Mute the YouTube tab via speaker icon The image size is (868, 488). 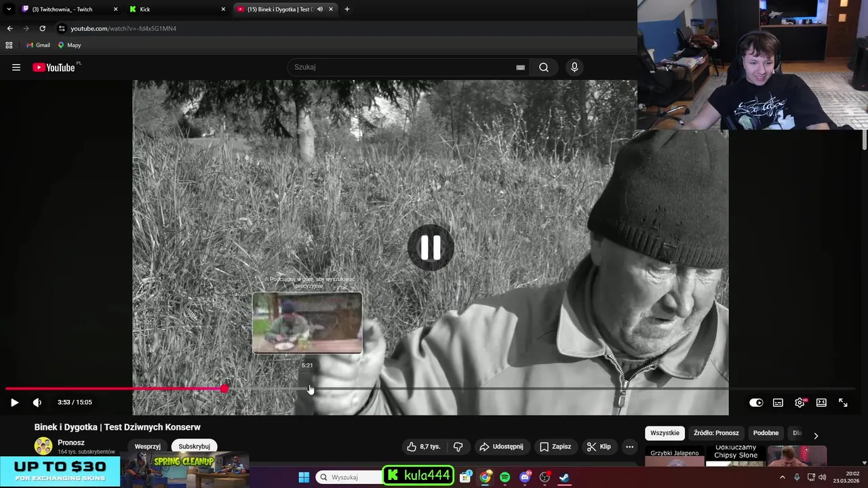(x=319, y=9)
